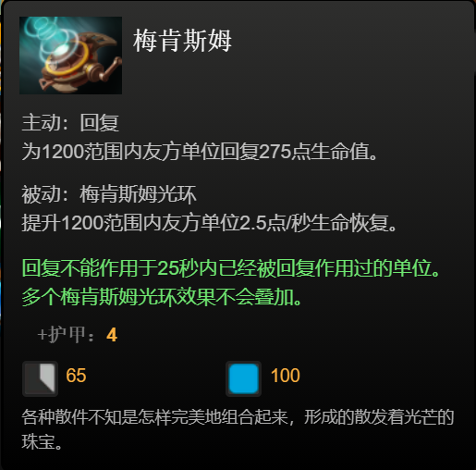Click the 主动：回复 ability heading
Image resolution: width=476 pixels, height=470 pixels.
click(70, 123)
